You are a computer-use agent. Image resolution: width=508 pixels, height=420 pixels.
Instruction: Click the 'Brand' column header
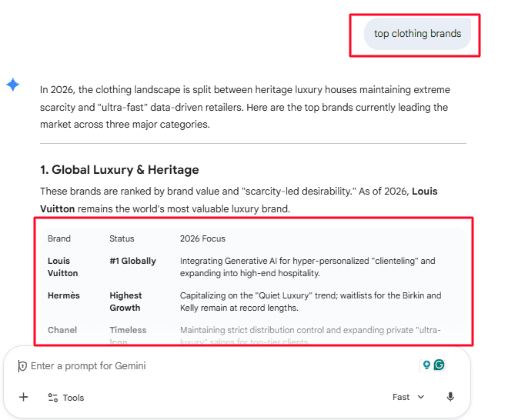click(59, 238)
